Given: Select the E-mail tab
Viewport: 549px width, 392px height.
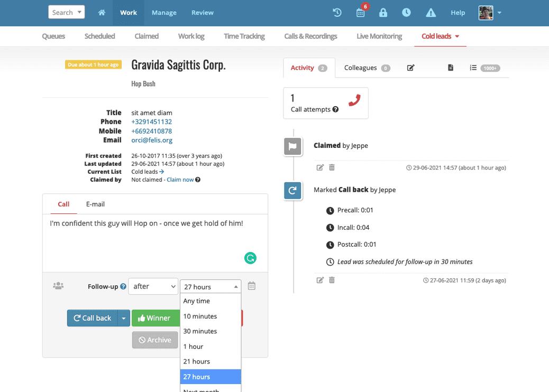Looking at the screenshot, I should [95, 204].
